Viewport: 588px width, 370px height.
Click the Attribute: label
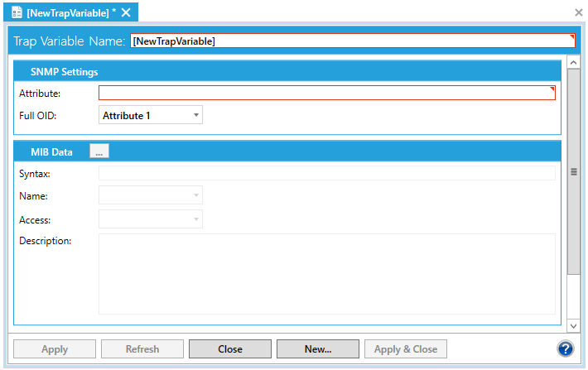point(40,94)
